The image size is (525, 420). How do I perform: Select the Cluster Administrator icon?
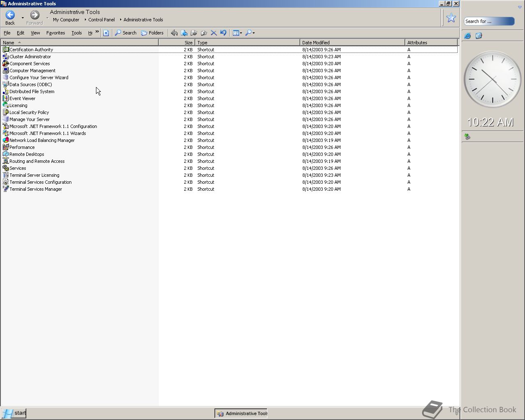pos(6,57)
